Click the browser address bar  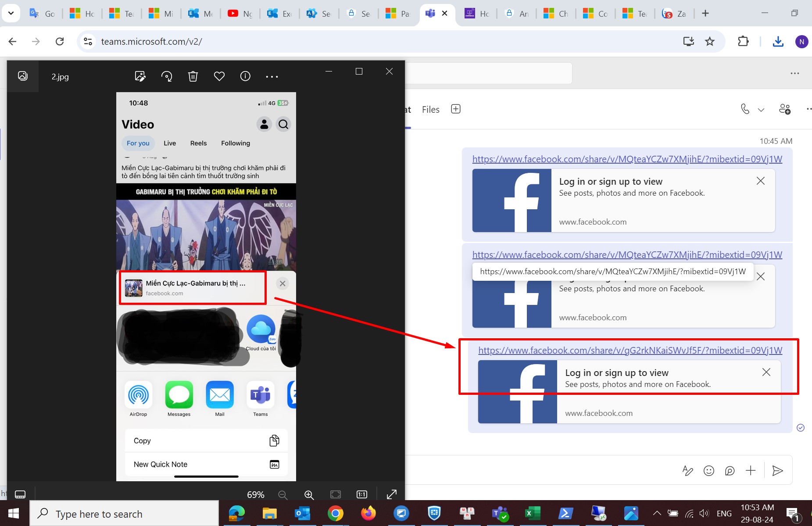[x=386, y=42]
